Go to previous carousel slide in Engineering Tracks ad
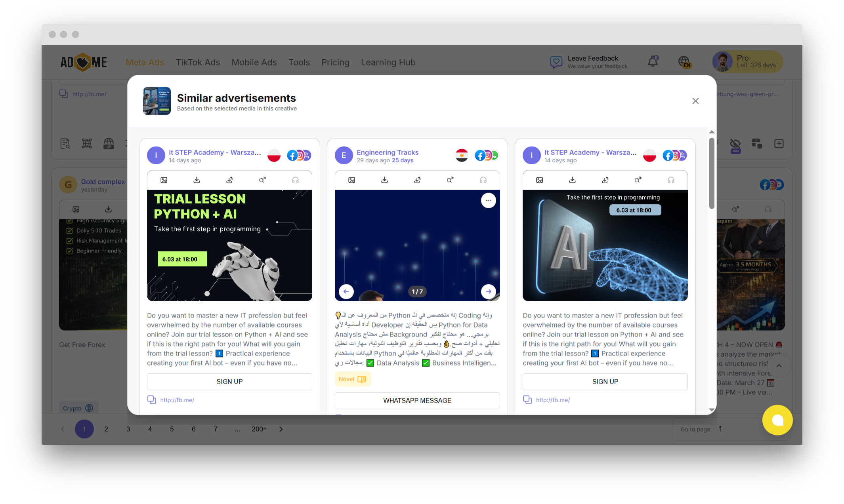 click(x=346, y=291)
